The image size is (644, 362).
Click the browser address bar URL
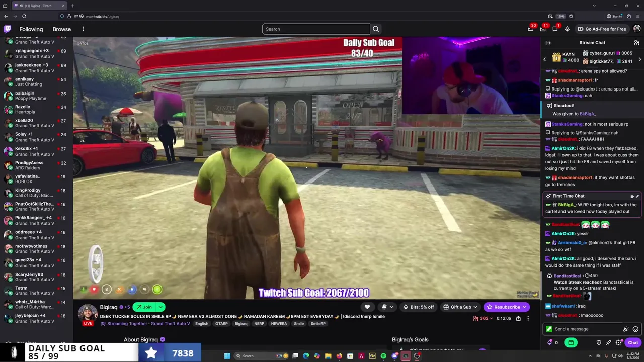pyautogui.click(x=102, y=16)
